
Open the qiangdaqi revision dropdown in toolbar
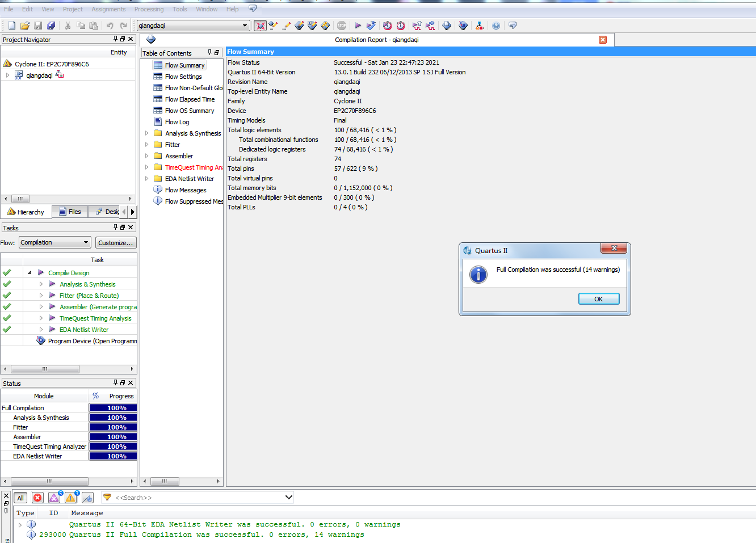(245, 26)
